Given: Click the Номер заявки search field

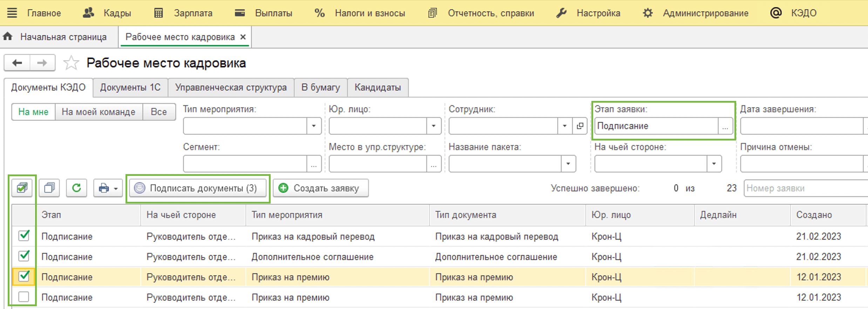Looking at the screenshot, I should click(x=806, y=188).
